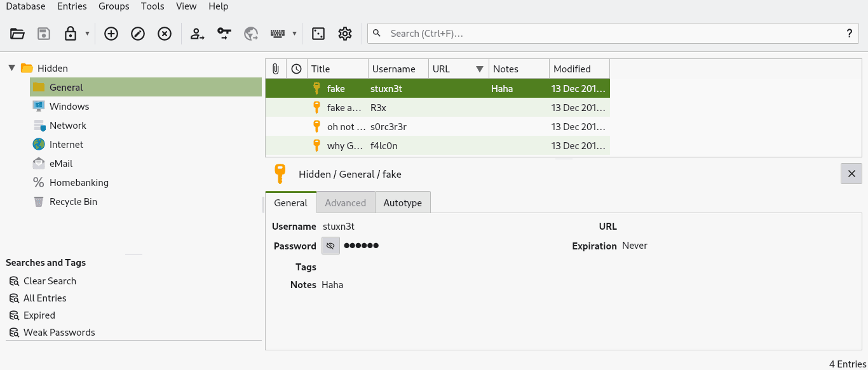This screenshot has width=868, height=370.
Task: Copy password with key icon
Action: point(224,34)
